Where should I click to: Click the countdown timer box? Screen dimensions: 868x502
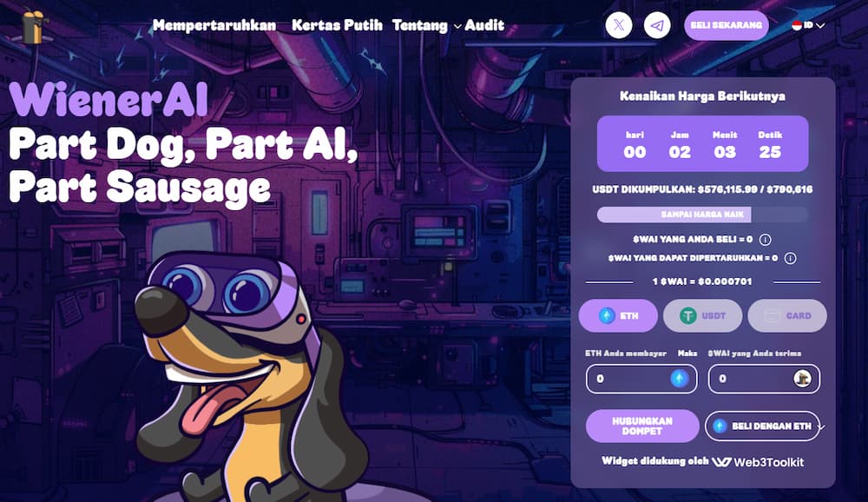(x=702, y=143)
